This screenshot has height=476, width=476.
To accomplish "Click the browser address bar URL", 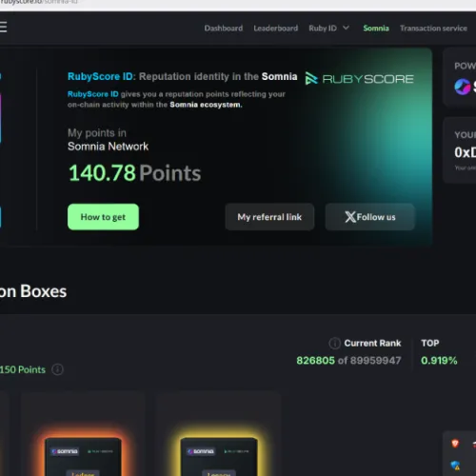I will tap(39, 2).
